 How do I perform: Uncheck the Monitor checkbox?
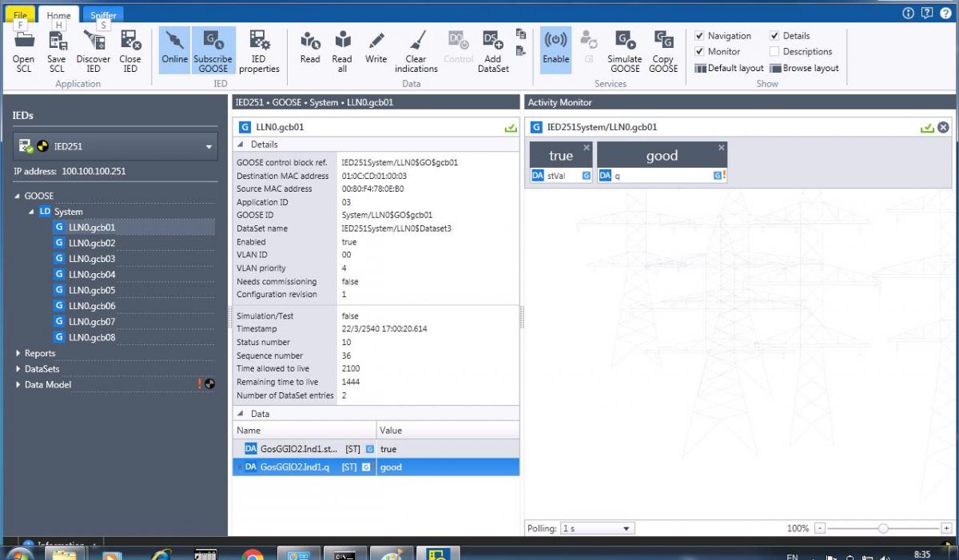699,52
